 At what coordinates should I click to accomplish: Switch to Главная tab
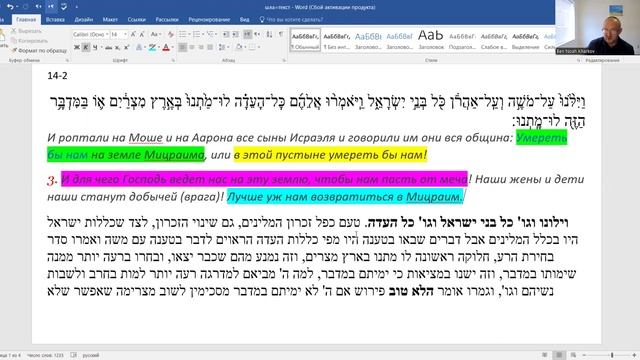26,19
